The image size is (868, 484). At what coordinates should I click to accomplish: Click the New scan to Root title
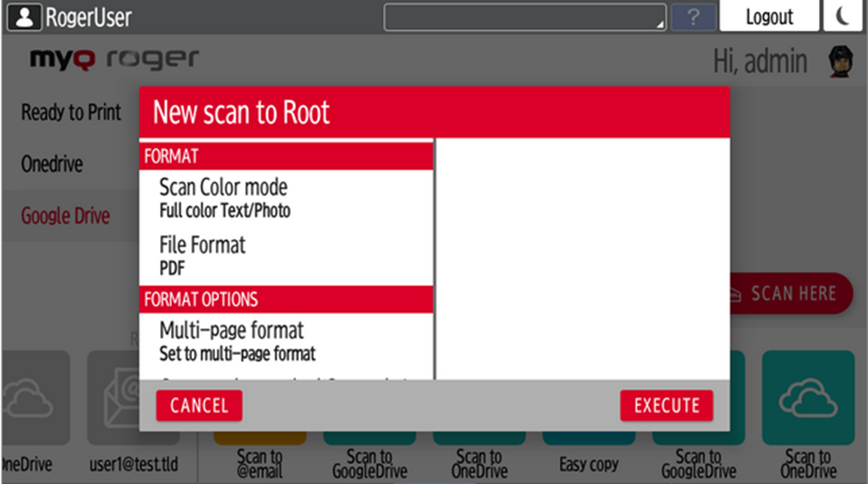pyautogui.click(x=242, y=112)
